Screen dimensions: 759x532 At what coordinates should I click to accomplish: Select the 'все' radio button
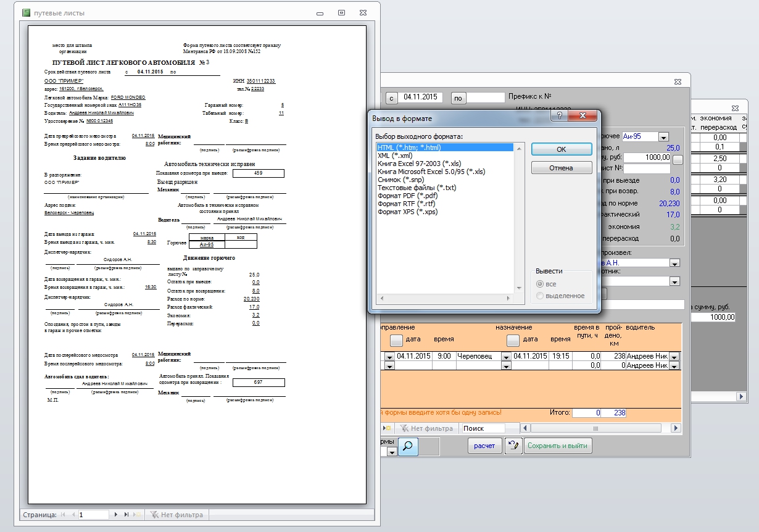540,284
